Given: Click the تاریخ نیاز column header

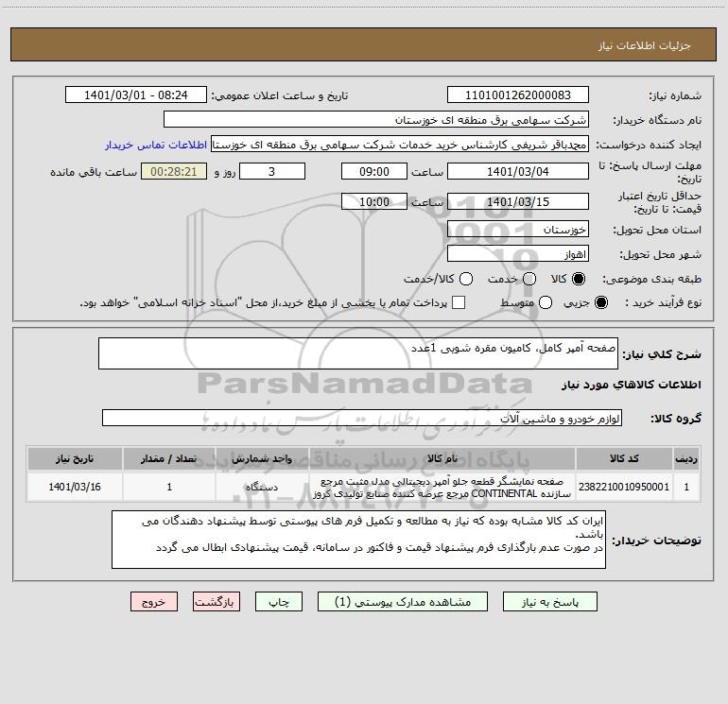Looking at the screenshot, I should 75,458.
